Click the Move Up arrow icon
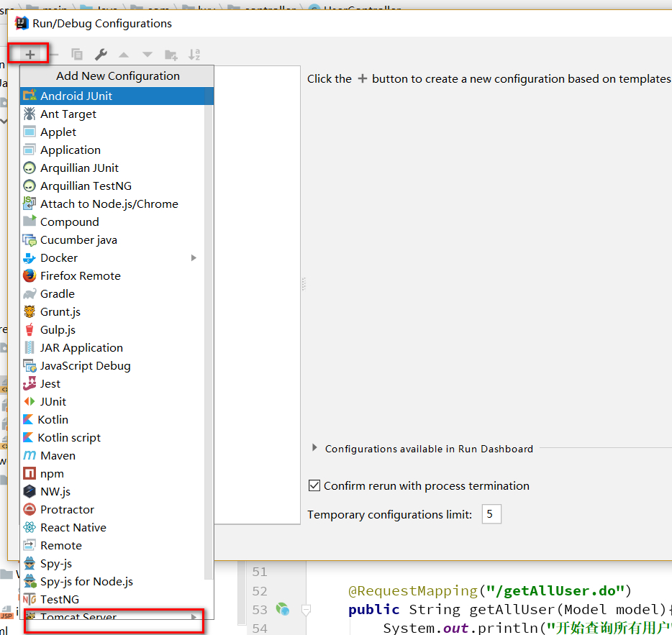672x635 pixels. [124, 55]
